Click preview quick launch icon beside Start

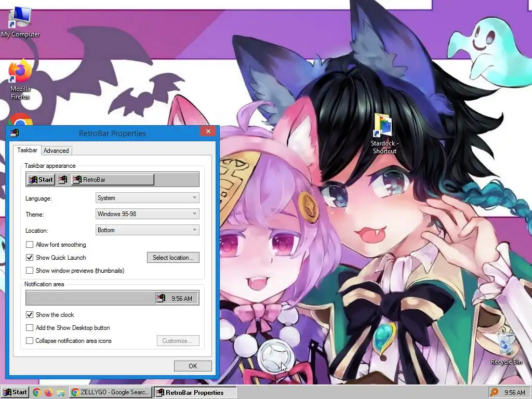point(63,180)
